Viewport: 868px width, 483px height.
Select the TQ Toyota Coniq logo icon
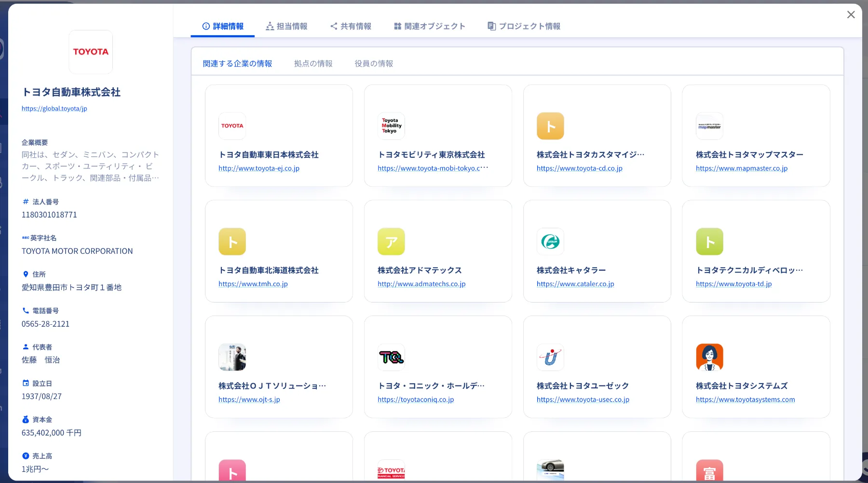click(391, 358)
